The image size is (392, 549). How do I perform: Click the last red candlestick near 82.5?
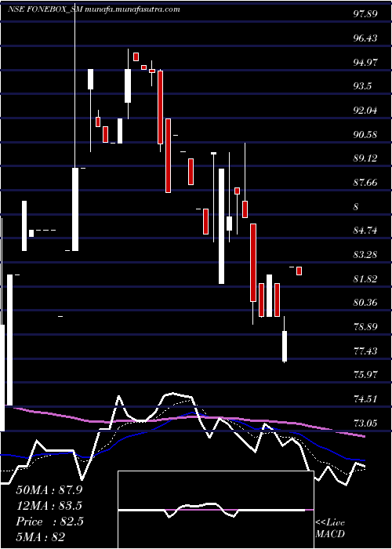click(299, 271)
